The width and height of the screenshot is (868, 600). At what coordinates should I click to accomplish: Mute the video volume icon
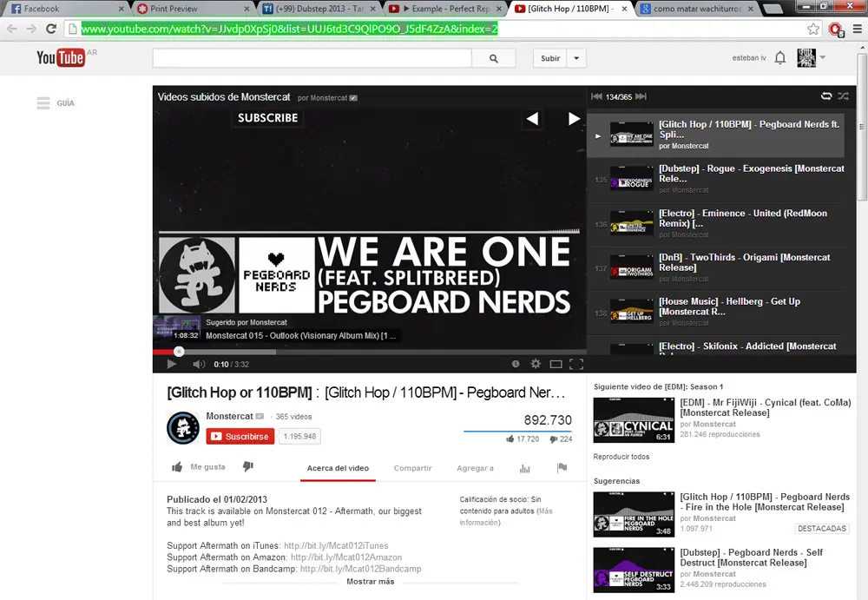(x=199, y=364)
